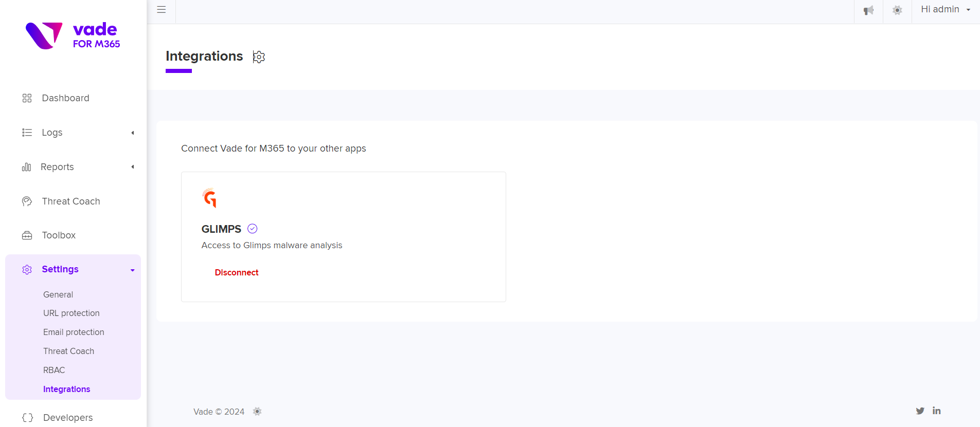Screen dimensions: 980x427
Task: Disconnect the GLIMPS integration
Action: point(237,272)
